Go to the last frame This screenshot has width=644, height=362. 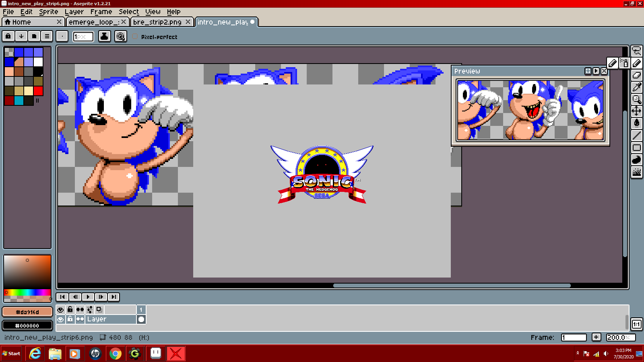(114, 297)
